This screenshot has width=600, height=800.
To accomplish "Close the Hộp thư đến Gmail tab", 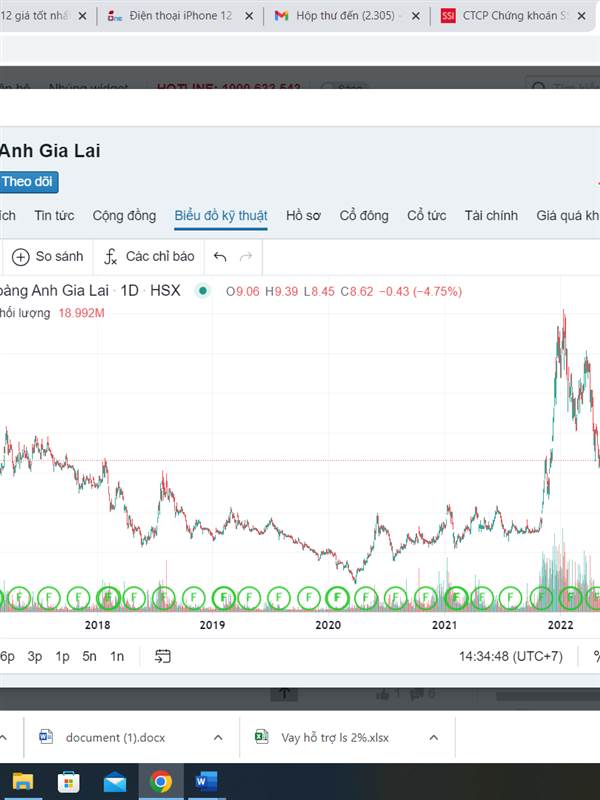I will tap(416, 16).
